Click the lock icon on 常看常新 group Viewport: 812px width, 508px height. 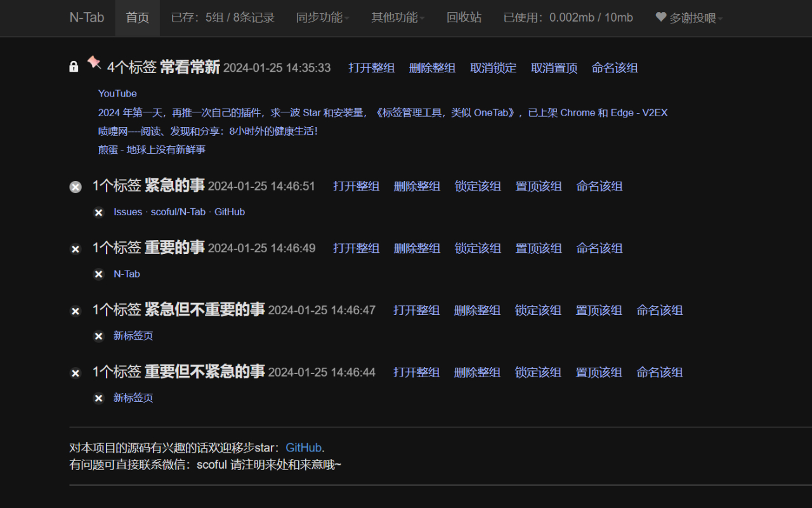click(x=73, y=66)
